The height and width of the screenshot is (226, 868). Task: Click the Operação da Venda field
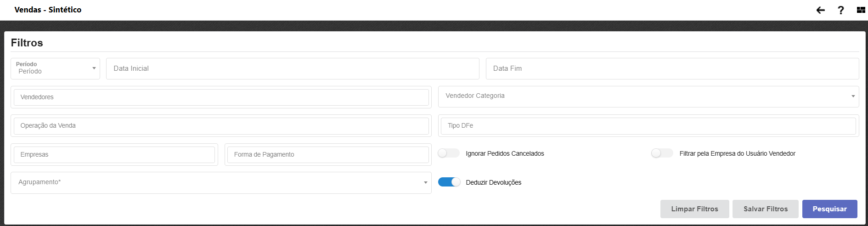coord(221,126)
